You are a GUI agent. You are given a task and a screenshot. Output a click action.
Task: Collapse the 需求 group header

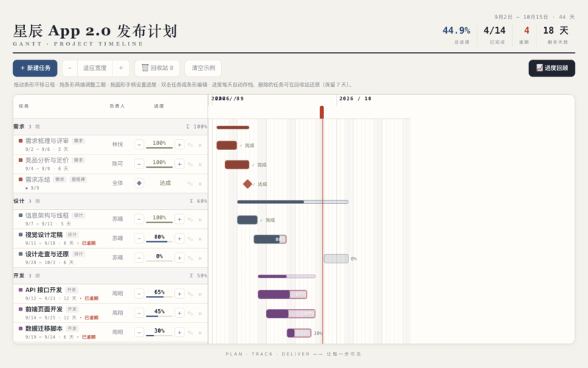coord(110,127)
